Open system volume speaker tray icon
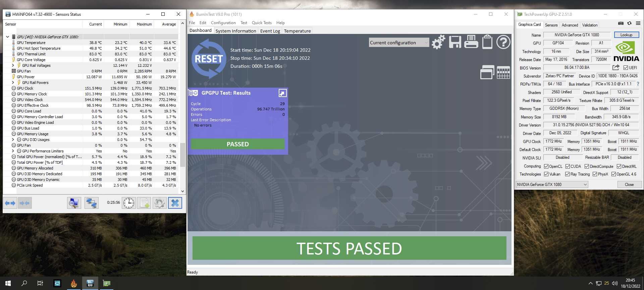 [x=615, y=283]
